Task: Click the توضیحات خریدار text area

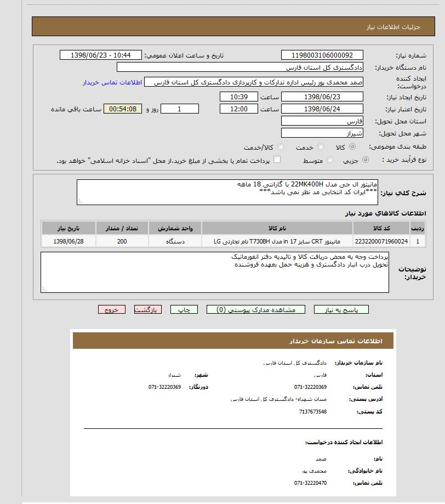Action: pos(215,272)
